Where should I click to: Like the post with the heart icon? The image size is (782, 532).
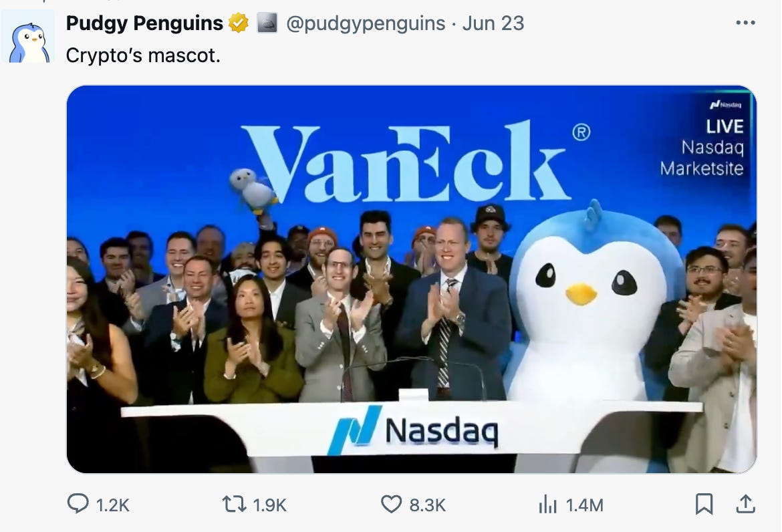(x=391, y=504)
